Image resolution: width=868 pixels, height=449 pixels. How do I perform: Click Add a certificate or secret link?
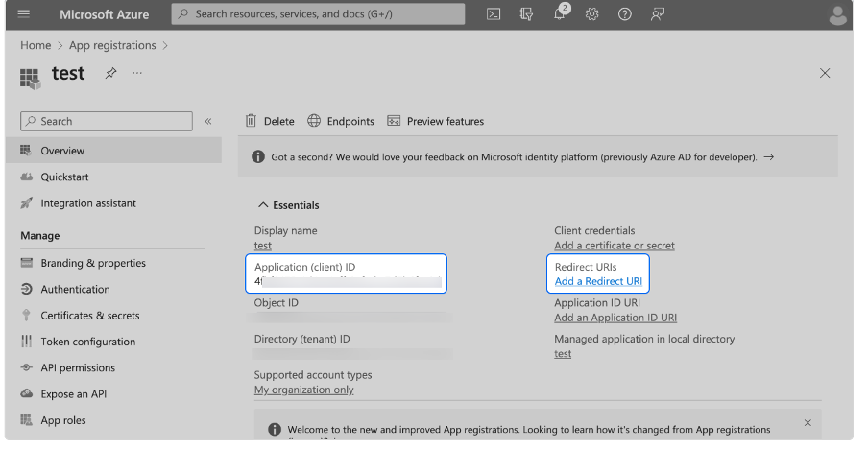click(614, 246)
